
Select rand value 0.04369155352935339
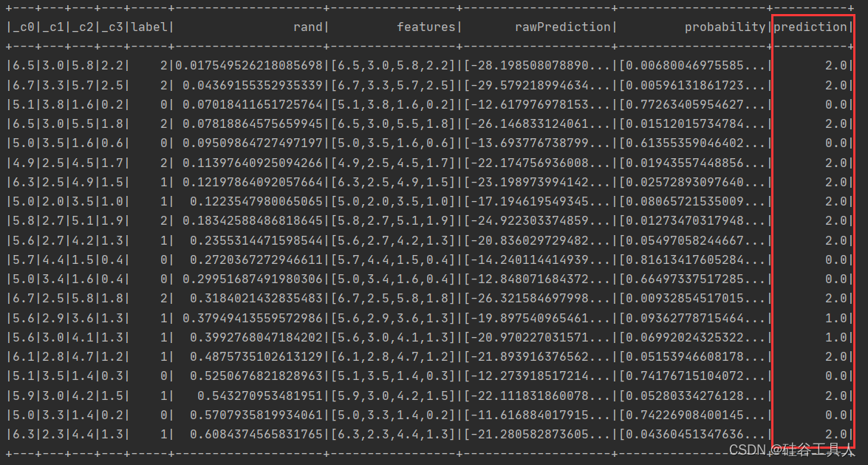(x=253, y=85)
